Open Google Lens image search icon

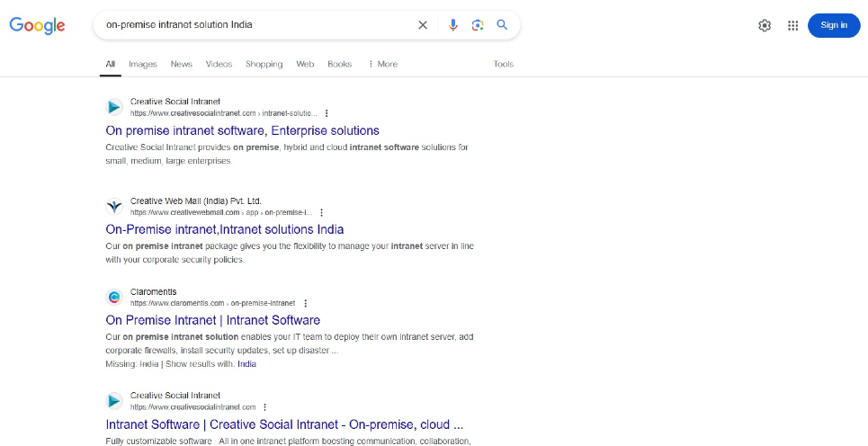(478, 25)
